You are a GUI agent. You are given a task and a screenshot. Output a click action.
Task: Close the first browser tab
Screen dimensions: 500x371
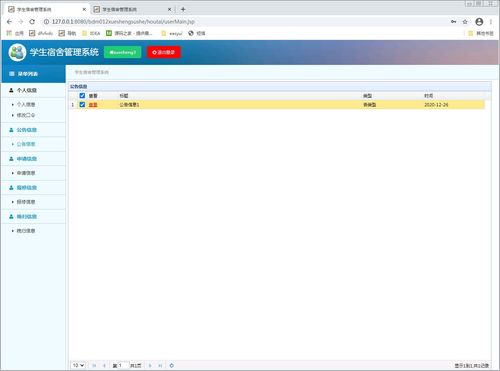(x=84, y=9)
